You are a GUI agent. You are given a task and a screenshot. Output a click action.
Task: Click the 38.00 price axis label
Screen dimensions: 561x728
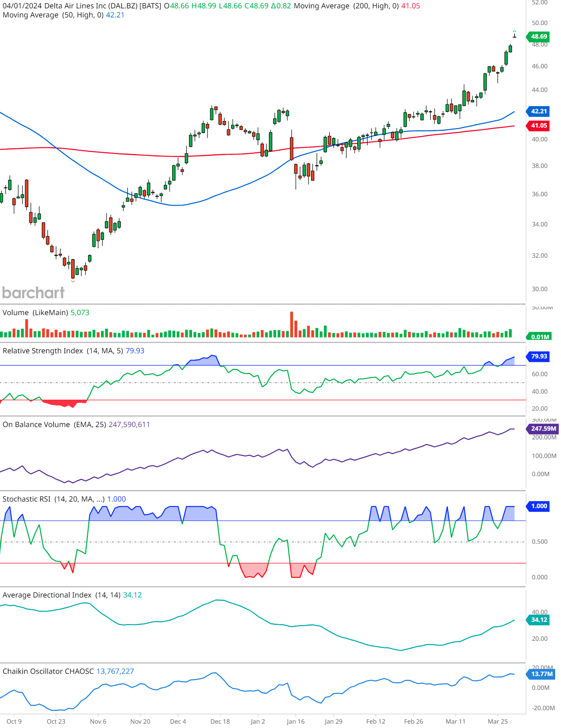[540, 166]
